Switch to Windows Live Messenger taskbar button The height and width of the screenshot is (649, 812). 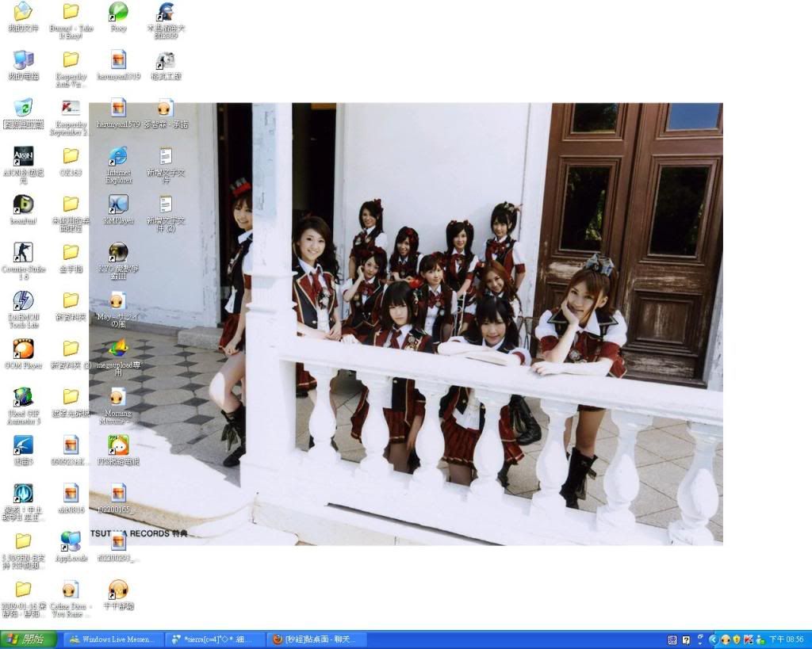pos(113,639)
